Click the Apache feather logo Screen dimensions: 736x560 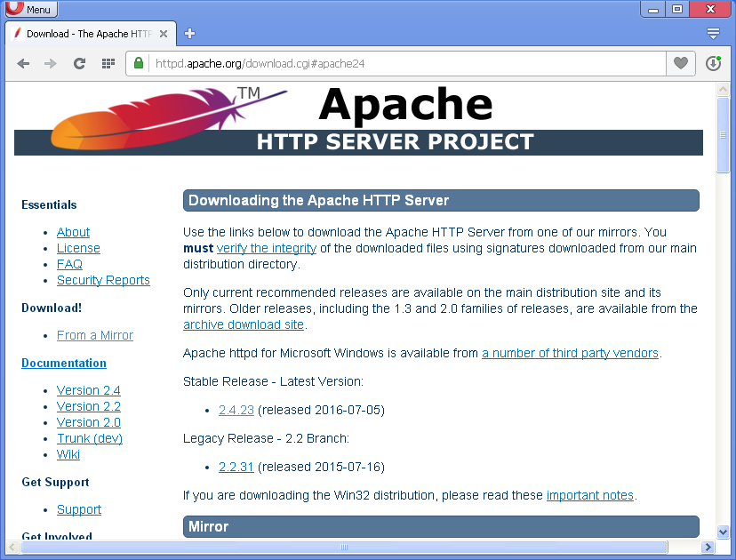pyautogui.click(x=169, y=118)
